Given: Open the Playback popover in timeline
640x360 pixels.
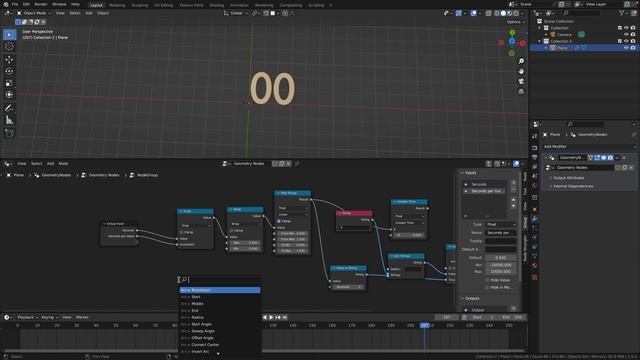Looking at the screenshot, I should point(28,317).
